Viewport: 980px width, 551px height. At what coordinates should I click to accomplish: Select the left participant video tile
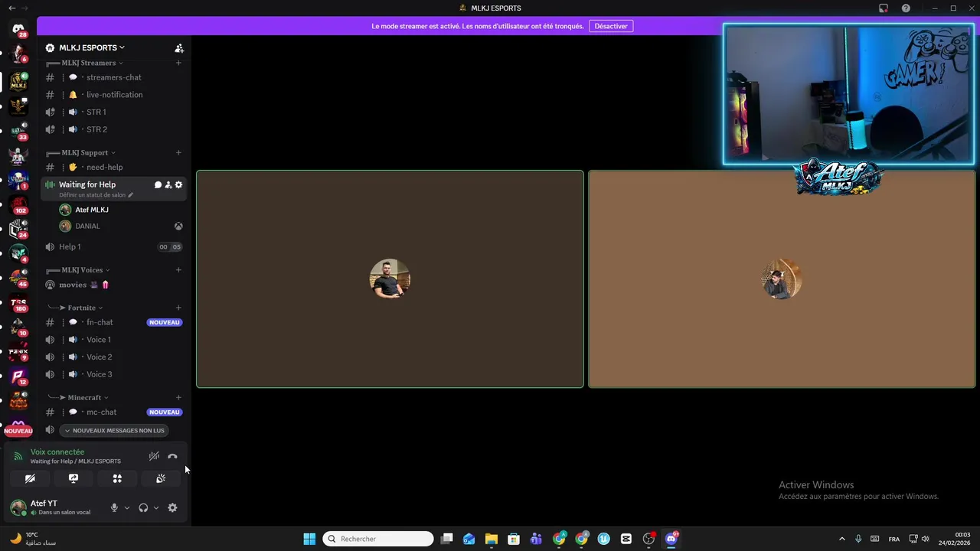click(390, 279)
